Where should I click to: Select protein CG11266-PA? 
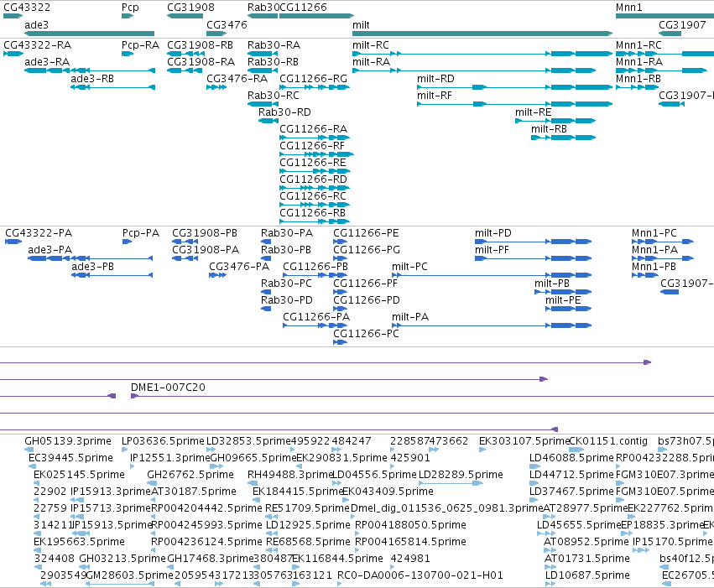pyautogui.click(x=315, y=325)
